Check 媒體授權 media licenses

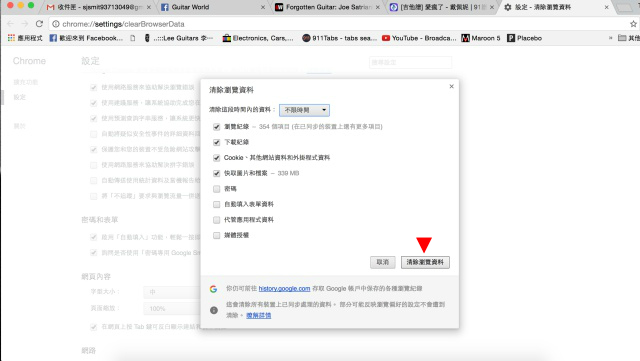click(x=216, y=236)
